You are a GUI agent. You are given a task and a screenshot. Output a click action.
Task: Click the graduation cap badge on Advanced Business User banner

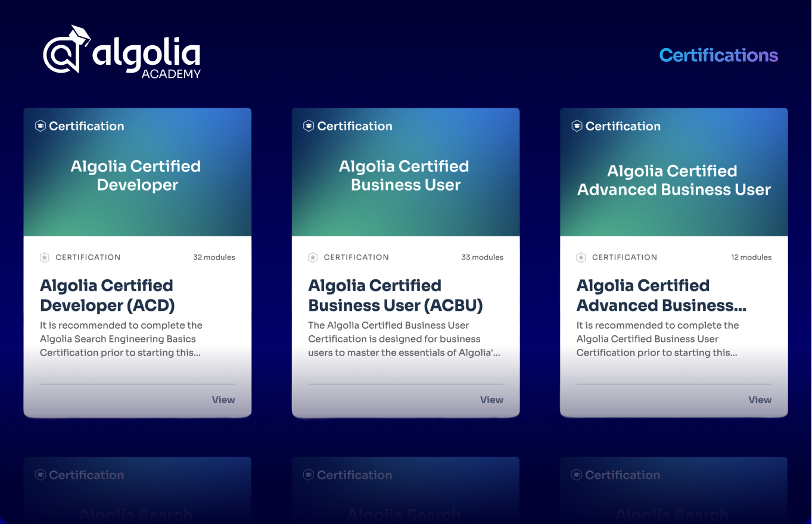(577, 126)
